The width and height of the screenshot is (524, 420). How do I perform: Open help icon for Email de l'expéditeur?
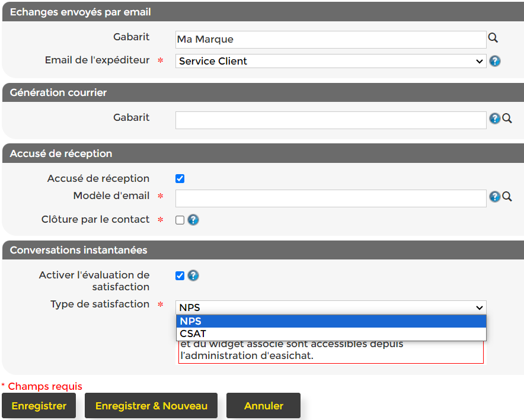click(495, 61)
